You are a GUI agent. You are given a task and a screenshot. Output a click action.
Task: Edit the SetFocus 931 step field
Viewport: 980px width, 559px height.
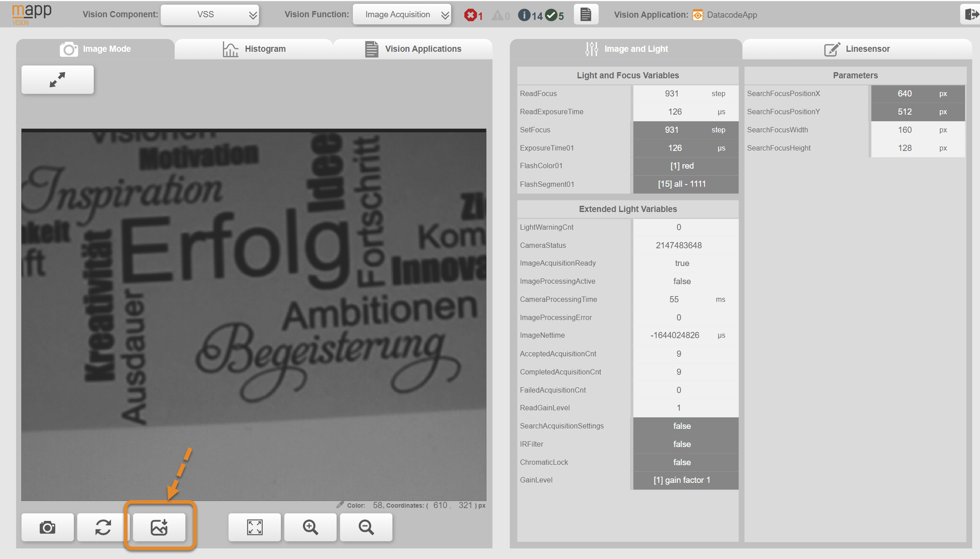685,130
